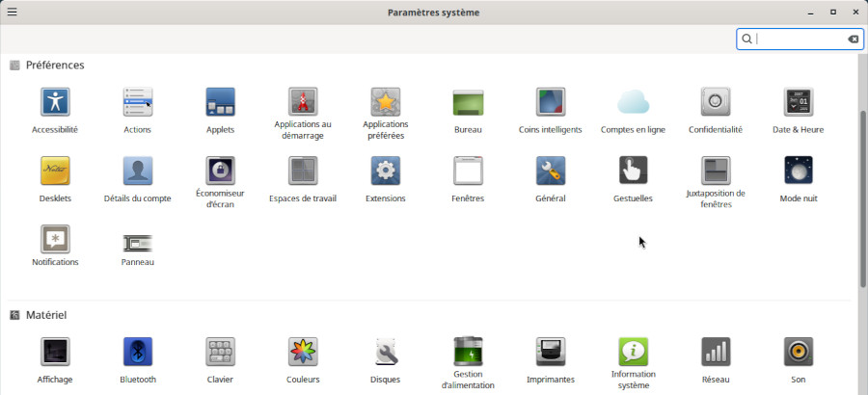
Task: Open Information système icon
Action: 633,352
